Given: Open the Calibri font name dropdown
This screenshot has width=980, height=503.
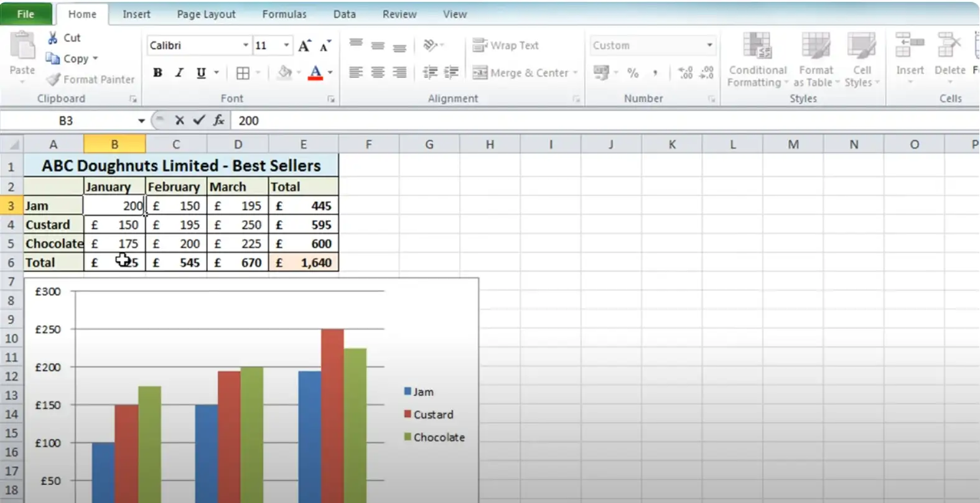Looking at the screenshot, I should [245, 45].
